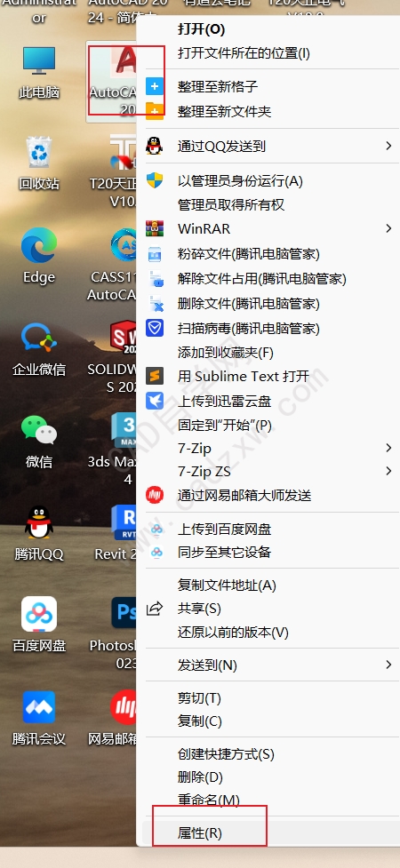400x868 pixels.
Task: Choose 粉碎文件(腾讯电脑管家)
Action: (x=249, y=254)
